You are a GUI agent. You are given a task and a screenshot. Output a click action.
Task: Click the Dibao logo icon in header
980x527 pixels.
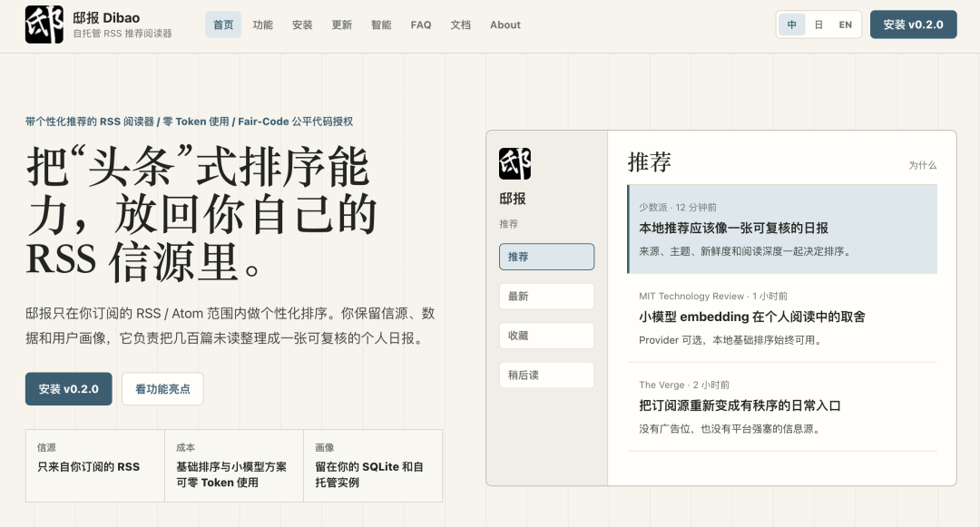click(x=44, y=25)
